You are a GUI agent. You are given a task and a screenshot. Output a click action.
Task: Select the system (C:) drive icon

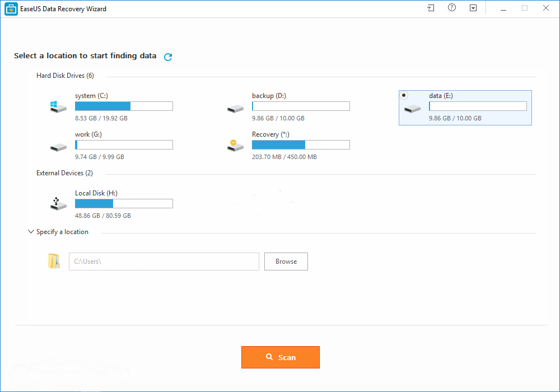tap(58, 107)
